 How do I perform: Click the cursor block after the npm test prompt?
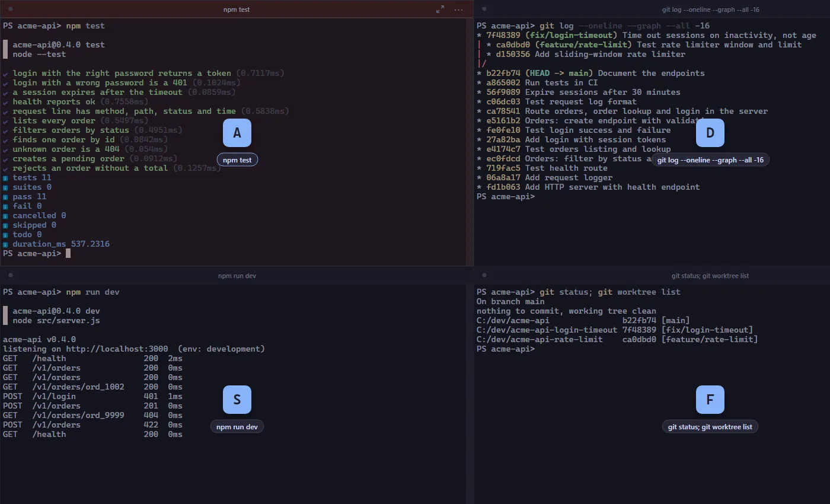click(x=68, y=254)
